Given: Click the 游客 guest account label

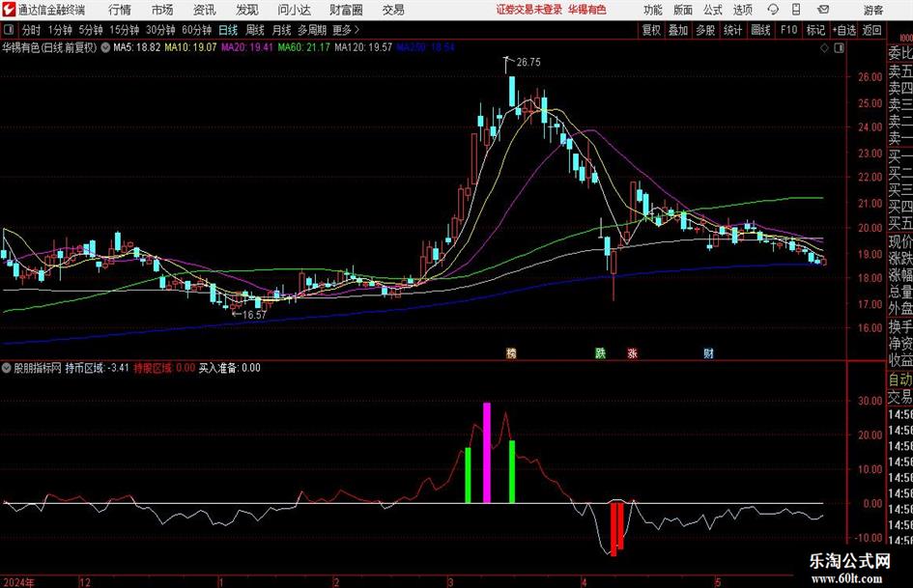Looking at the screenshot, I should [873, 10].
